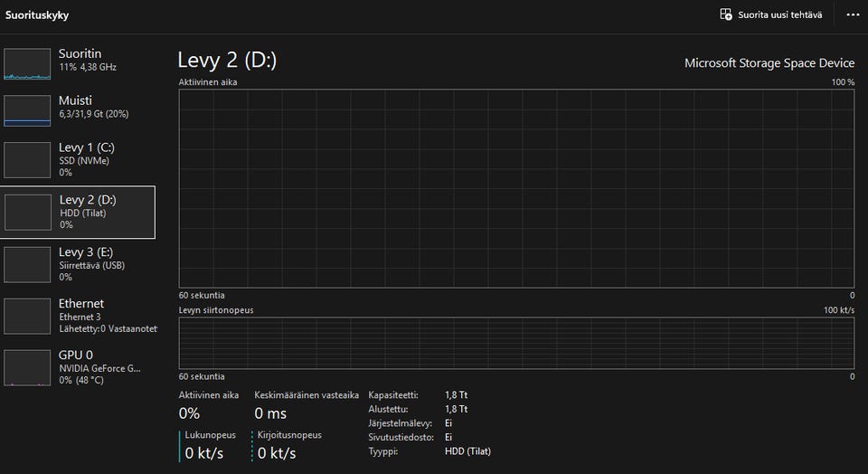Click the SSD (NVMe) label
The image size is (868, 474).
(84, 161)
